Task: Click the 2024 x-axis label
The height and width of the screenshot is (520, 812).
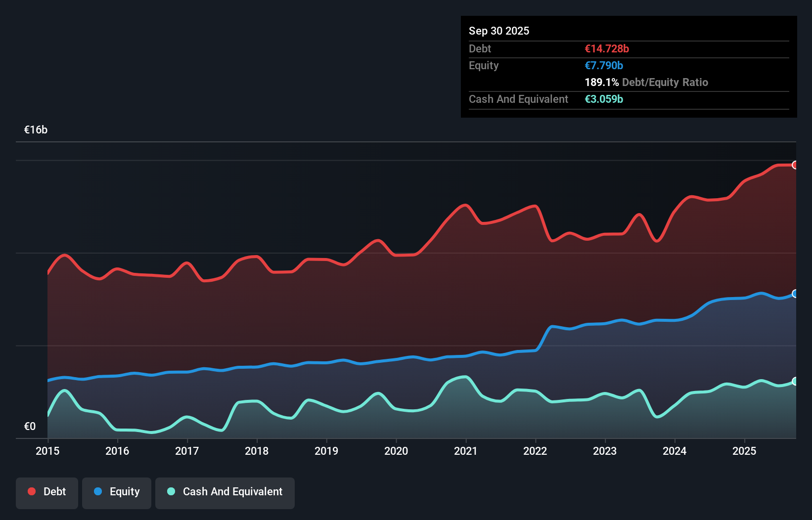Action: (x=675, y=451)
